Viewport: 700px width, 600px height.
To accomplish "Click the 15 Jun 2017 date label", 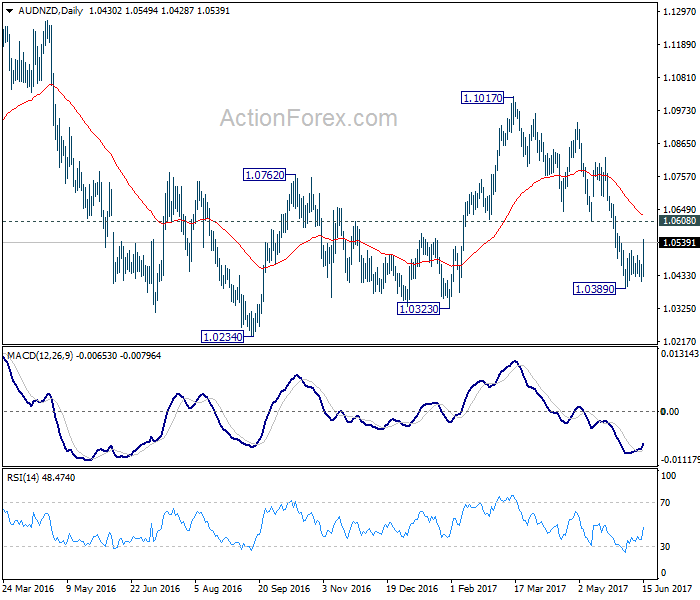I will [x=667, y=589].
